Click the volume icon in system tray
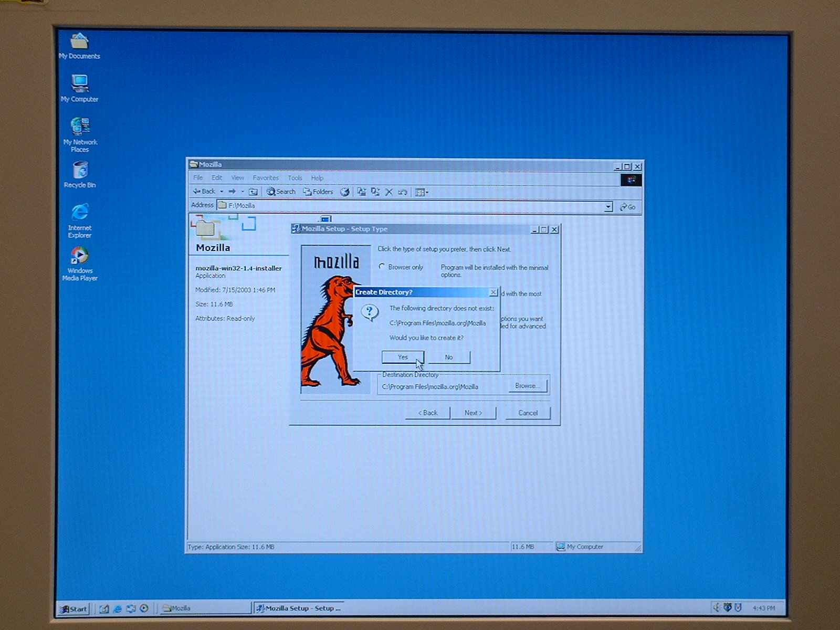 [x=716, y=607]
